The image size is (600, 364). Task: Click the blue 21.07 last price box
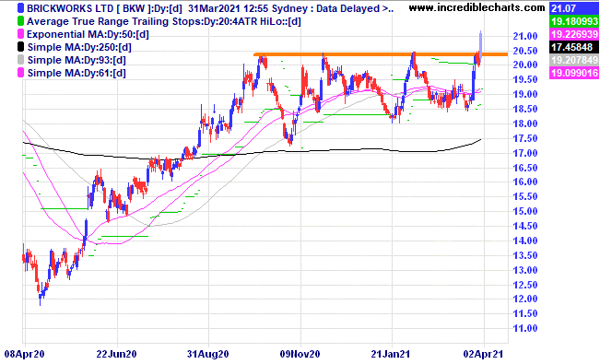coord(573,8)
